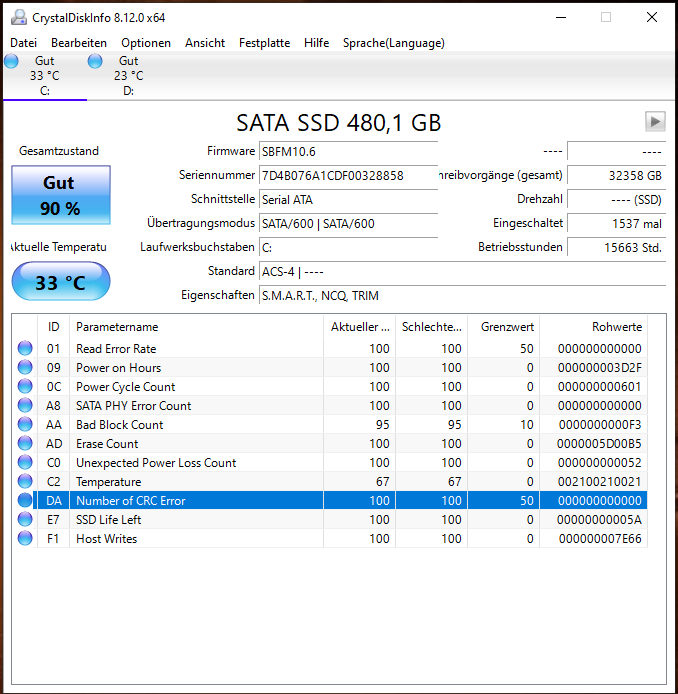Click status icon of Number of CRC Error row

click(x=25, y=501)
